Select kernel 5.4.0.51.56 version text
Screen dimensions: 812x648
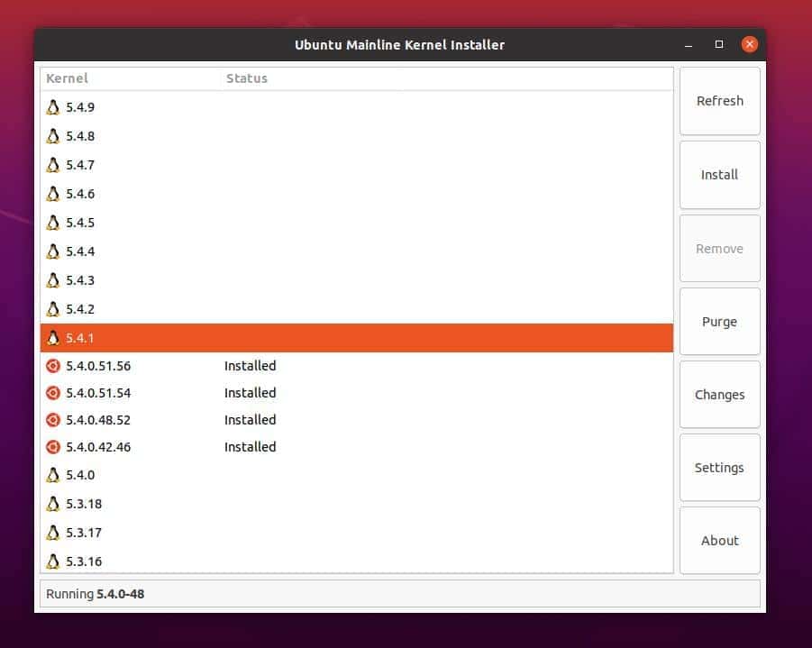tap(98, 366)
